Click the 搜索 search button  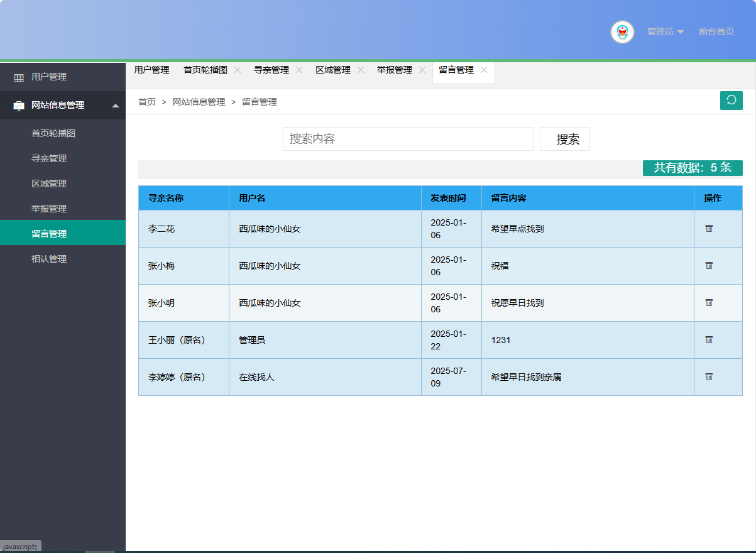[x=564, y=139]
